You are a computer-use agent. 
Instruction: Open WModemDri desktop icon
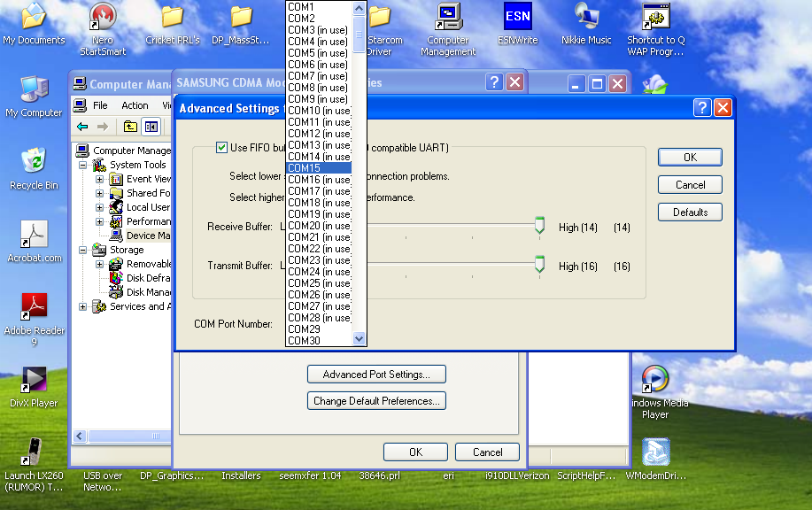655,460
